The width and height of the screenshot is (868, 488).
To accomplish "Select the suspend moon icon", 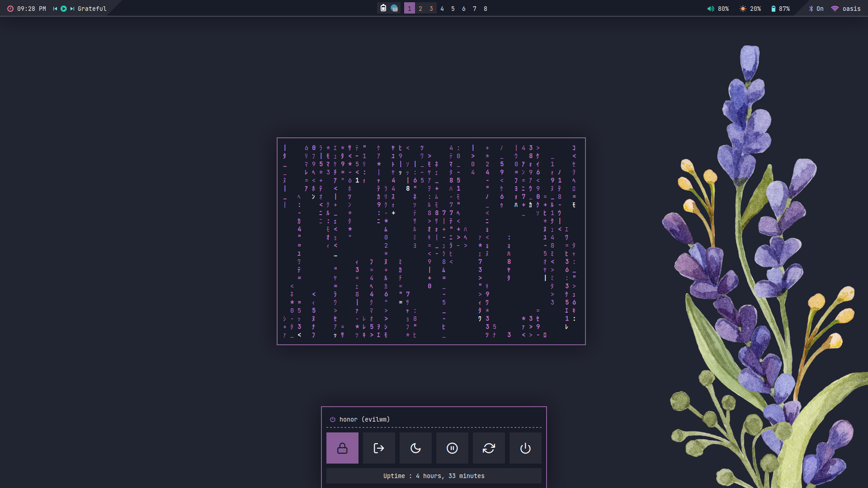I will 415,448.
